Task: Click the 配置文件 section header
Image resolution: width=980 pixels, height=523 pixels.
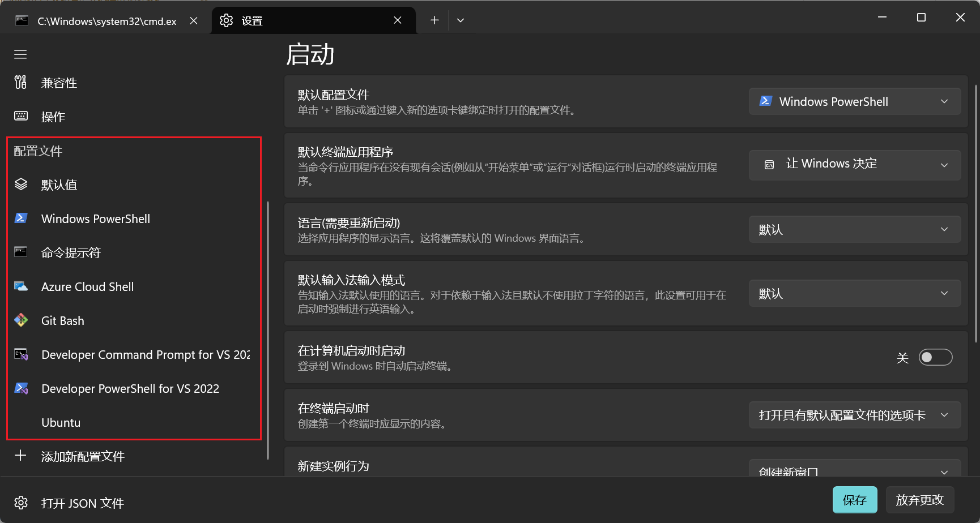Action: [x=38, y=151]
